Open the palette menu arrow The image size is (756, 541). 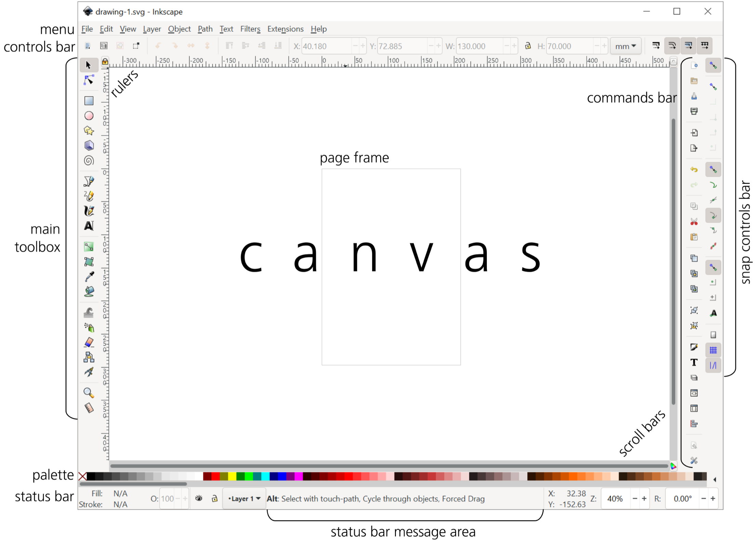(715, 480)
